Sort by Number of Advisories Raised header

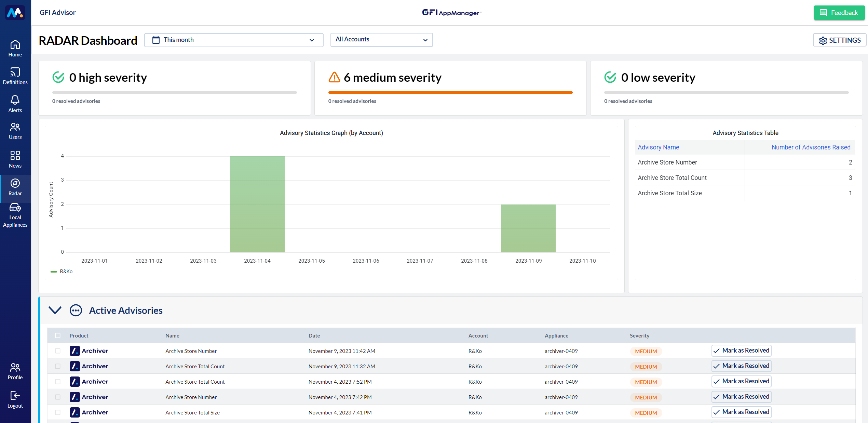(x=811, y=147)
